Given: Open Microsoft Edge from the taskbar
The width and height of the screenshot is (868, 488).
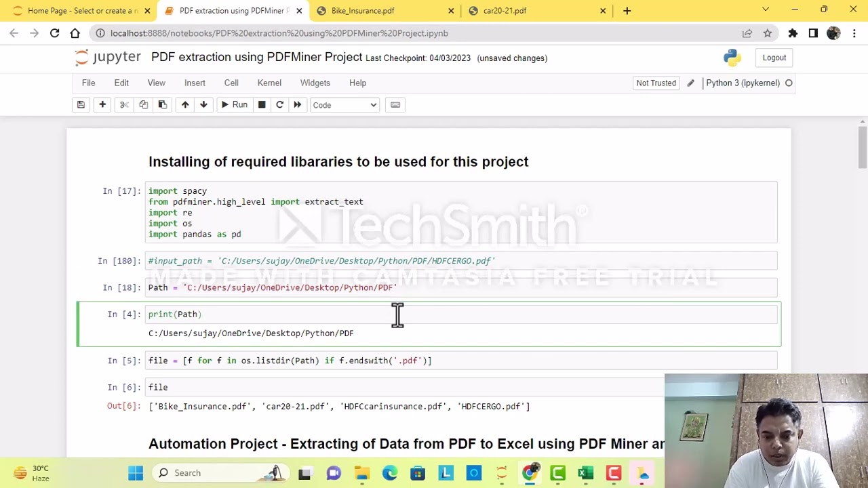Looking at the screenshot, I should 390,473.
